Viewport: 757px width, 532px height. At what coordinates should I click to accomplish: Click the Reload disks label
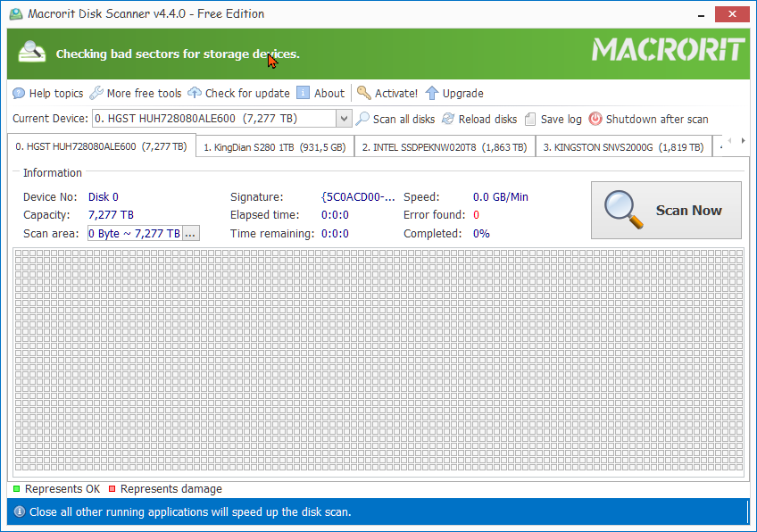[487, 120]
